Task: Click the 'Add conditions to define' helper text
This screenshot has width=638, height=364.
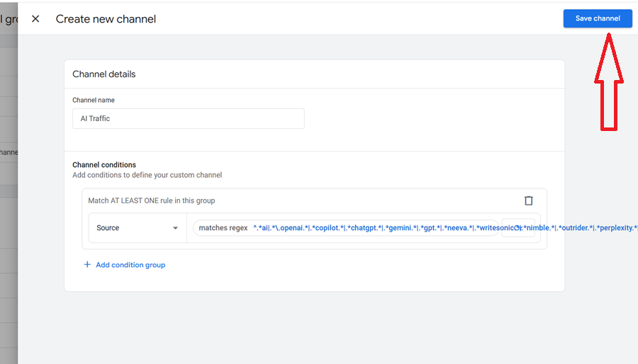Action: coord(147,175)
